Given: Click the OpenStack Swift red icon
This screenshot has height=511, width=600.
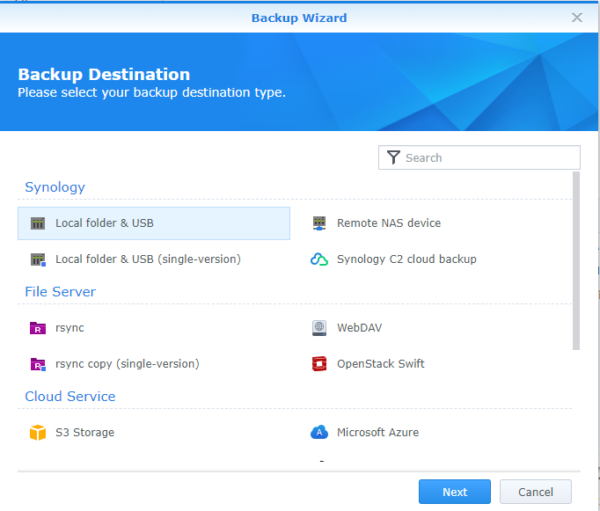Looking at the screenshot, I should coord(319,364).
